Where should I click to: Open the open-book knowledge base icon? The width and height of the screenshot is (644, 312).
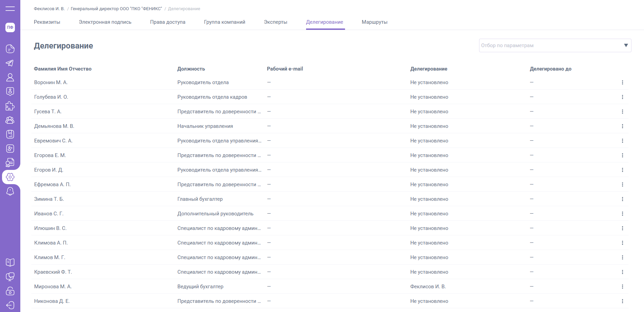click(10, 262)
